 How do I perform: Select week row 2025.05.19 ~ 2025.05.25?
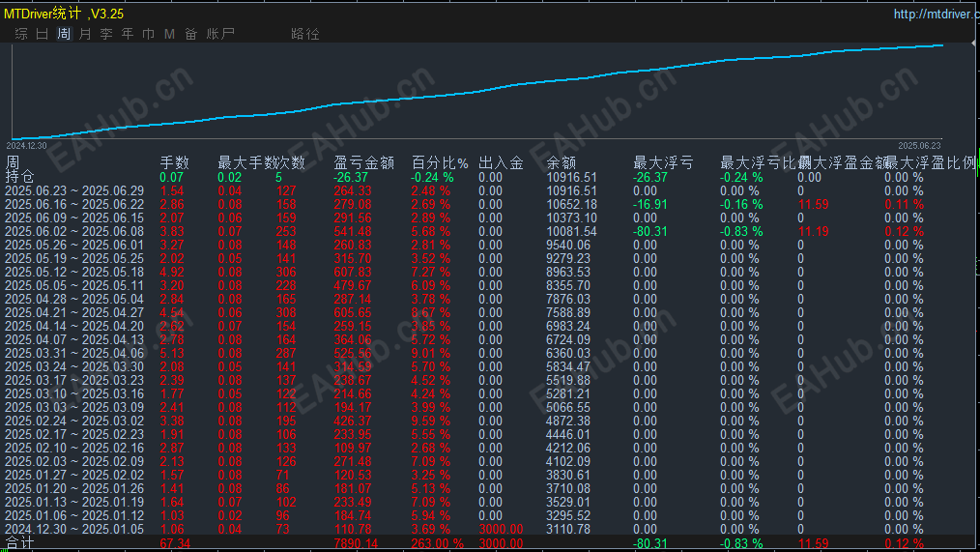point(74,259)
